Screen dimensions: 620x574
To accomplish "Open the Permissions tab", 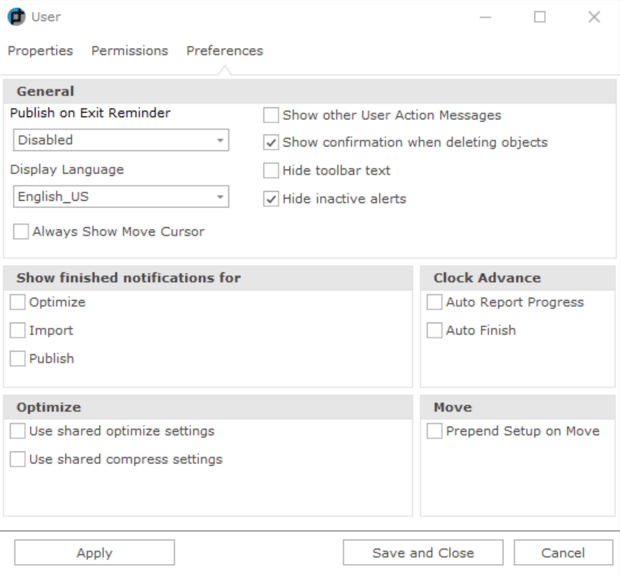I will coord(130,51).
